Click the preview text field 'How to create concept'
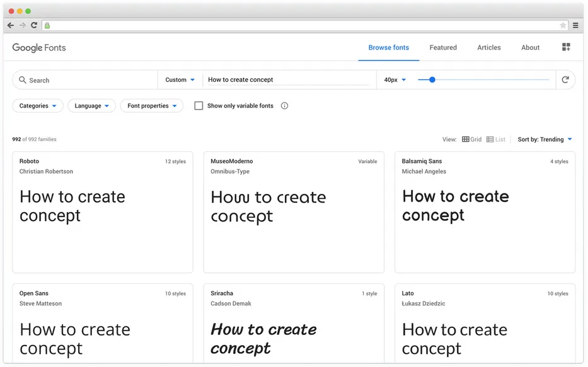Image resolution: width=588 pixels, height=367 pixels. click(x=289, y=80)
